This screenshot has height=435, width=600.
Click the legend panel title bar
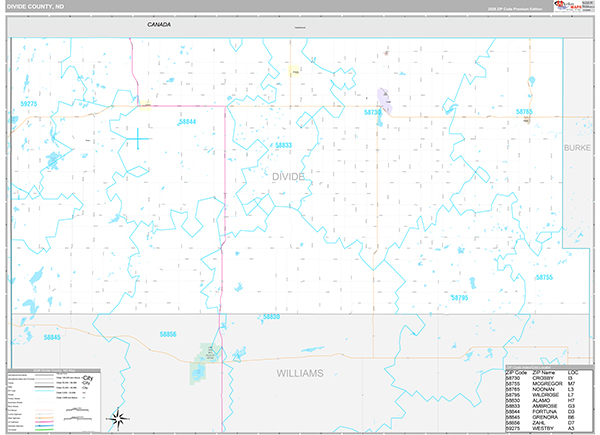(54, 371)
